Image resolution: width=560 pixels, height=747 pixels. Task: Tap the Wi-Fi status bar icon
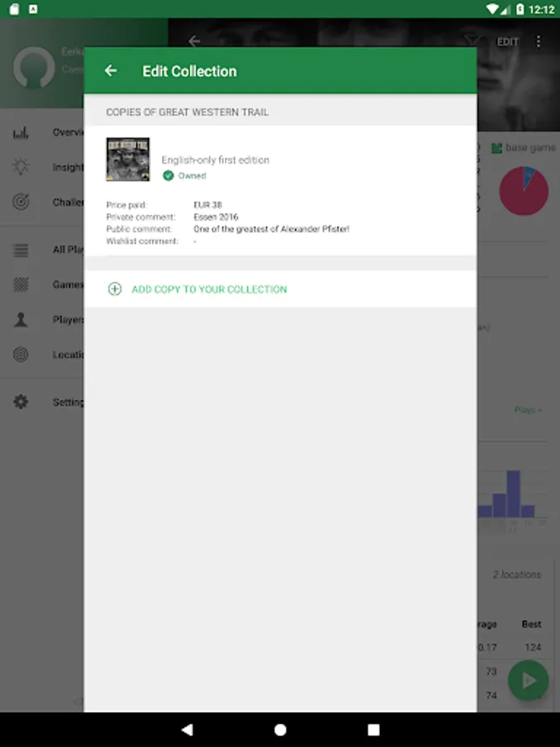[492, 9]
